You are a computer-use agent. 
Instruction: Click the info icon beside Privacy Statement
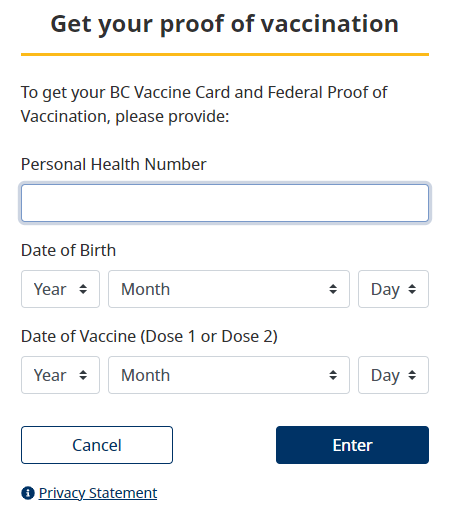pyautogui.click(x=28, y=493)
